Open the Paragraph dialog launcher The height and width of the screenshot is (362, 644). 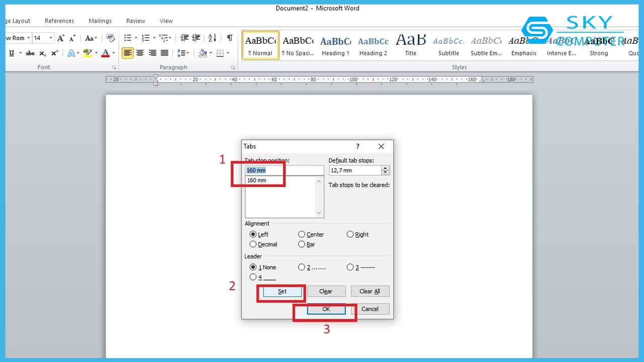point(233,67)
